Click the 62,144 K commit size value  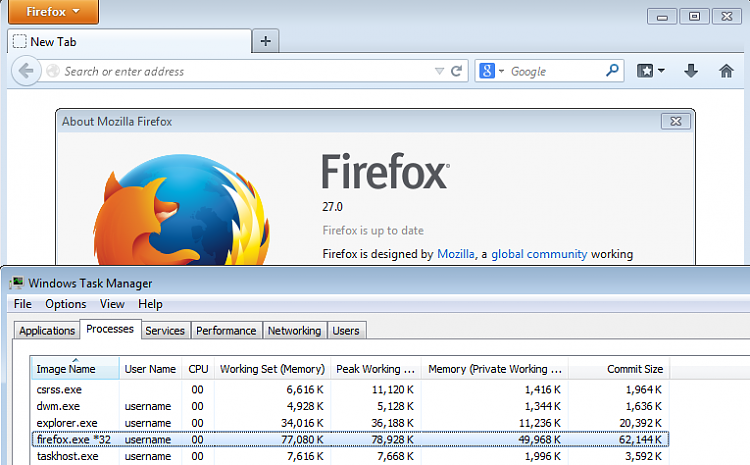click(640, 440)
